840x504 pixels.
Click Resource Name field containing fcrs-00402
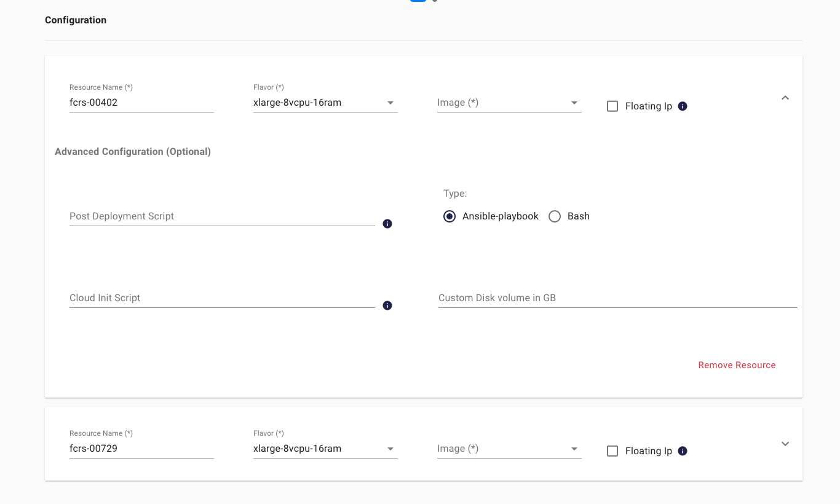click(x=141, y=103)
